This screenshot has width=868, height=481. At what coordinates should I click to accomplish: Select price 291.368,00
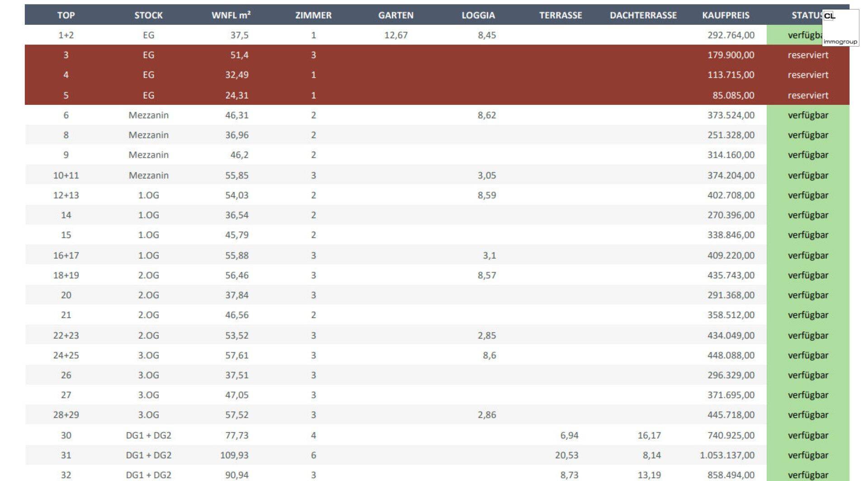pos(731,295)
